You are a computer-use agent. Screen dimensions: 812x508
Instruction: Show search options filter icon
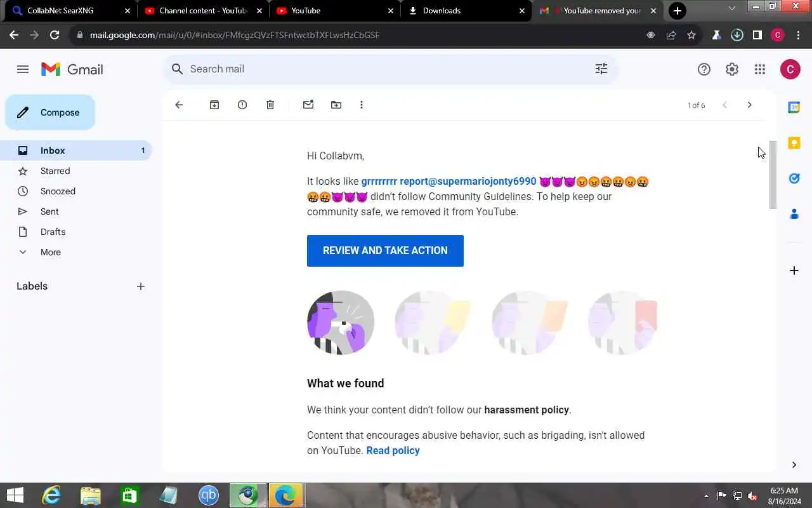pos(601,69)
